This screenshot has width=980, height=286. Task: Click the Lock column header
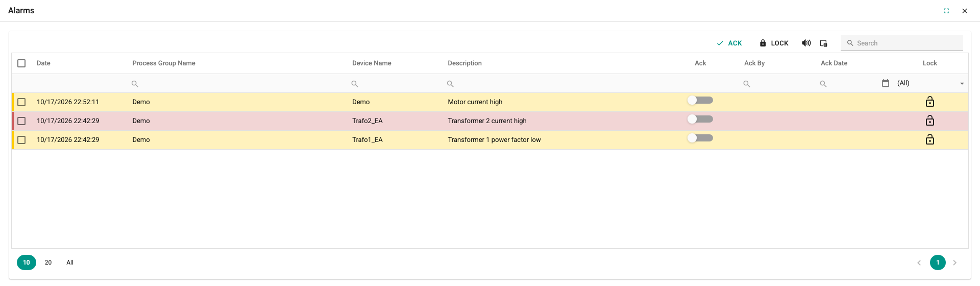[x=930, y=63]
